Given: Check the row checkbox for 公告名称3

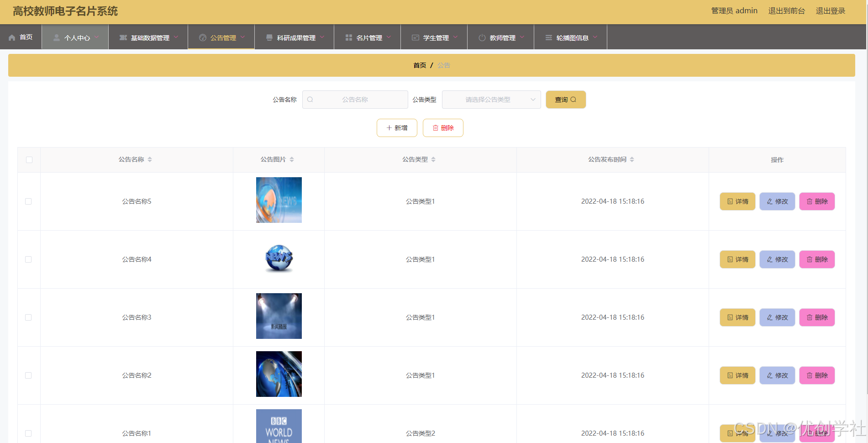Looking at the screenshot, I should pos(28,317).
